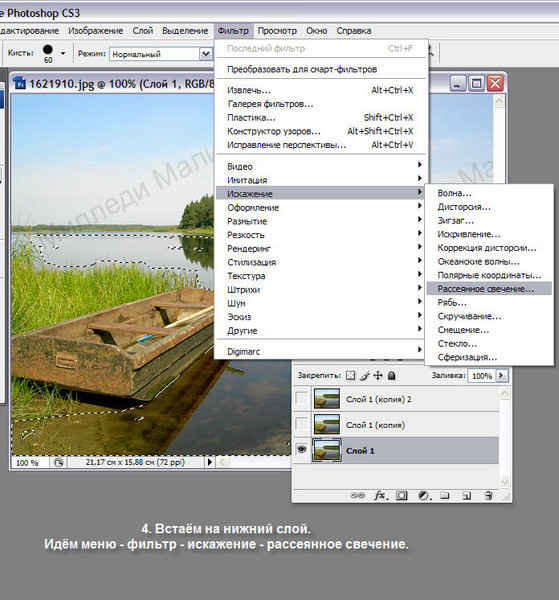Open the Режим blend mode dropdown
The width and height of the screenshot is (559, 600).
tap(206, 54)
